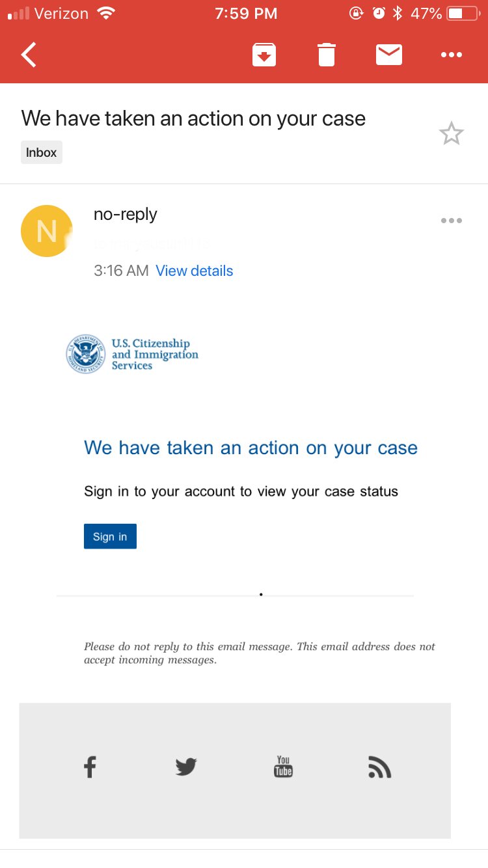The height and width of the screenshot is (868, 488).
Task: Star the email with the star icon
Action: 451,134
